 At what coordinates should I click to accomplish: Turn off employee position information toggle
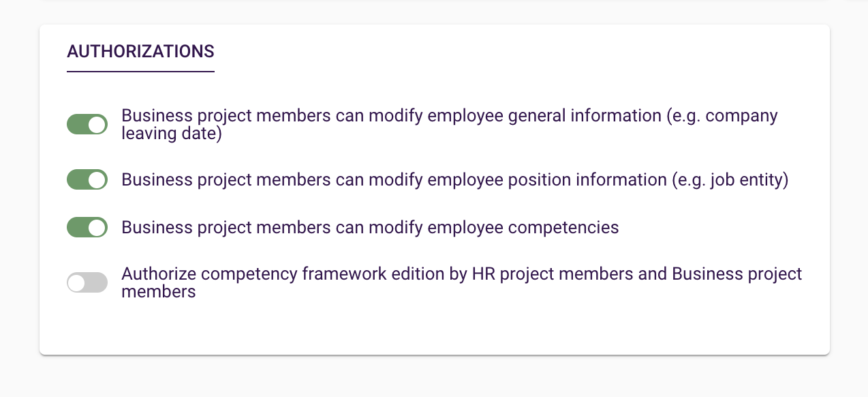(87, 180)
